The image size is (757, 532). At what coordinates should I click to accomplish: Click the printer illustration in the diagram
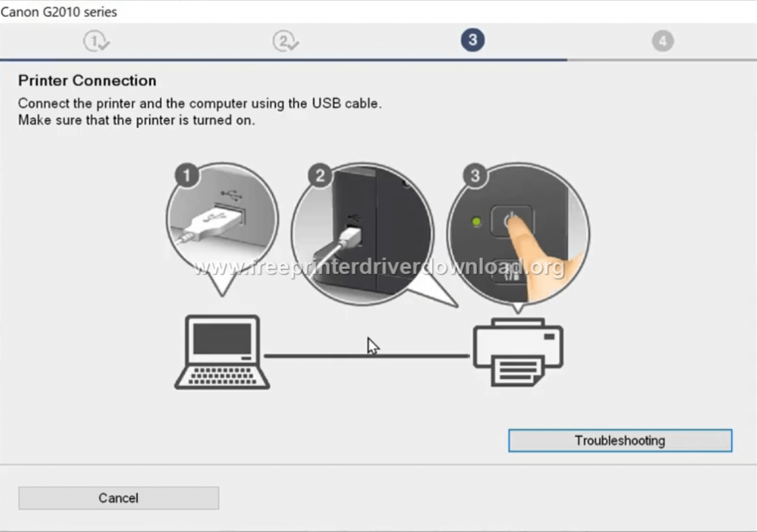coord(517,351)
